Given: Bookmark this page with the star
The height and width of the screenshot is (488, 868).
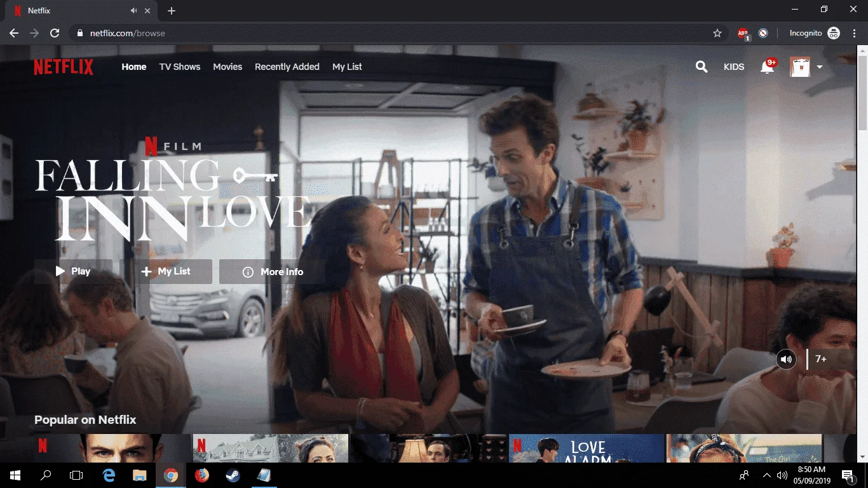Looking at the screenshot, I should tap(717, 33).
